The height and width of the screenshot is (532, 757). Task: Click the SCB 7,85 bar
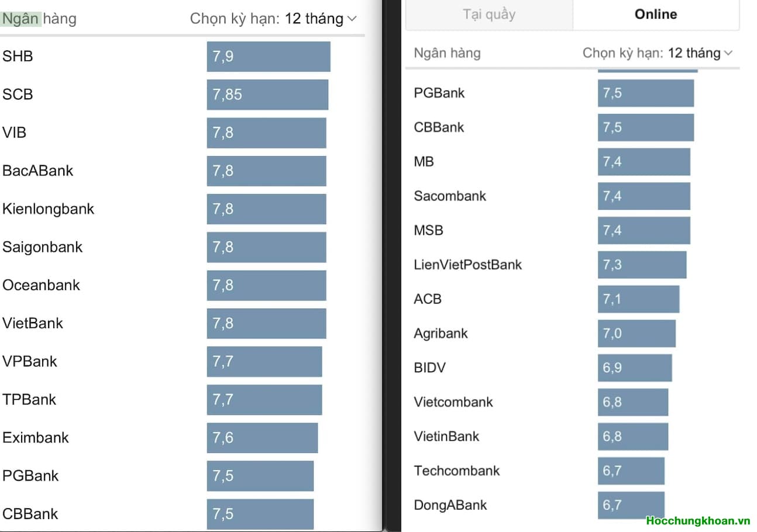click(267, 95)
